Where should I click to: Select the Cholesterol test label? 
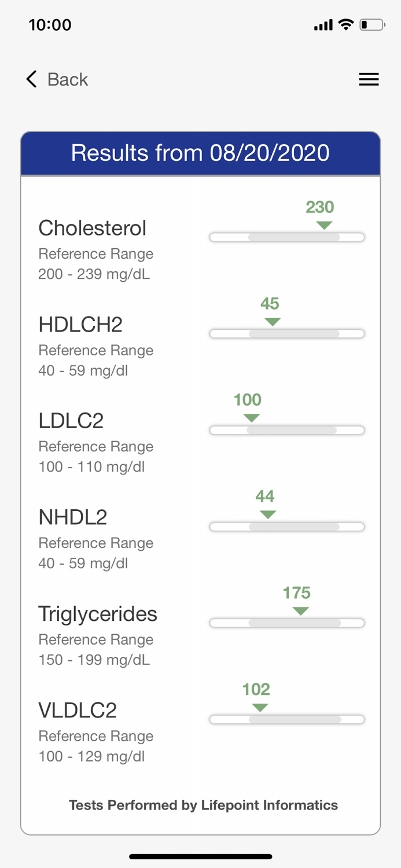click(92, 228)
